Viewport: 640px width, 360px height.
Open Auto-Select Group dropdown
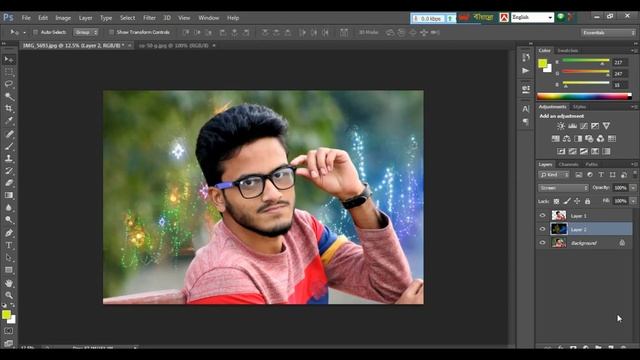pyautogui.click(x=86, y=32)
